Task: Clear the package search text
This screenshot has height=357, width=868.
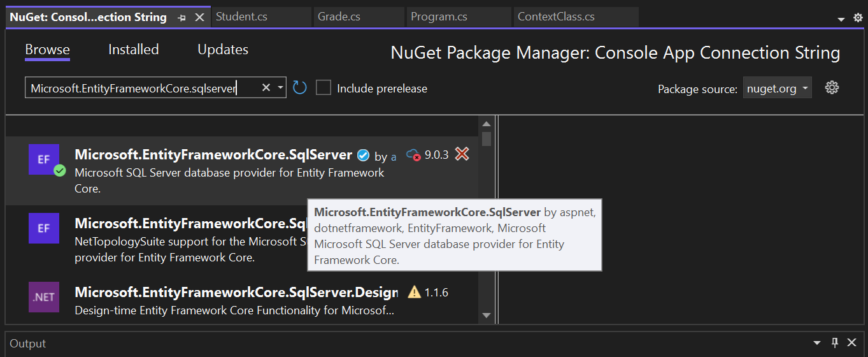Action: coord(266,87)
